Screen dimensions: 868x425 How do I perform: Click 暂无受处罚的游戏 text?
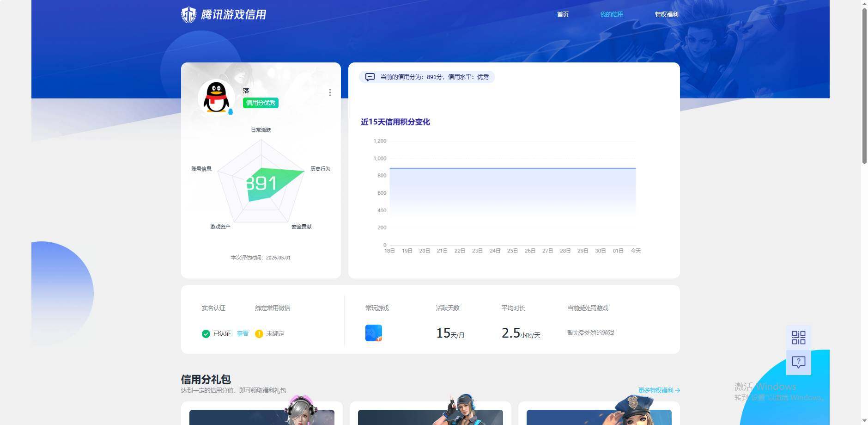click(x=591, y=333)
